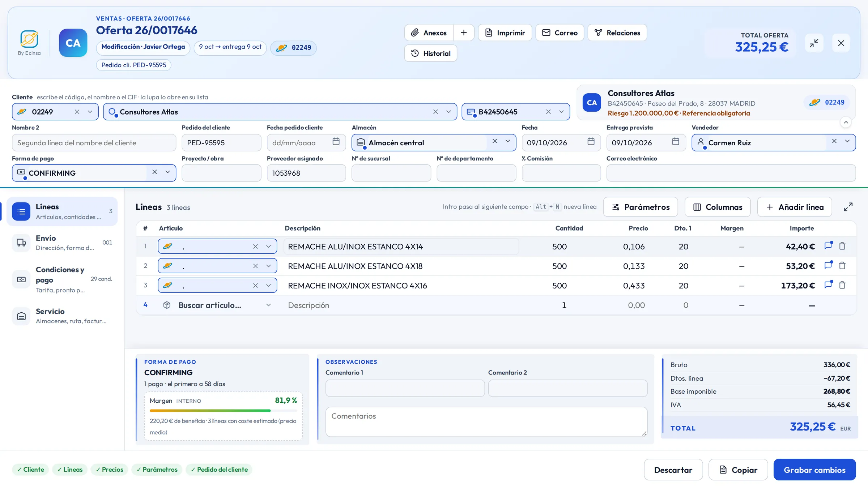The width and height of the screenshot is (868, 488).
Task: Delete line REMACHE INOX/INOX ESTANCO 4X16 with trash icon
Action: [x=842, y=285]
